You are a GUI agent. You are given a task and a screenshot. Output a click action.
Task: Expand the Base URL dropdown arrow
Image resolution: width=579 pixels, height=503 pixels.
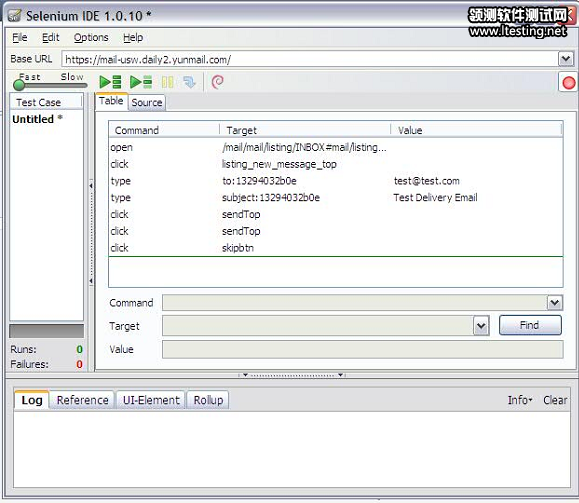tap(566, 59)
